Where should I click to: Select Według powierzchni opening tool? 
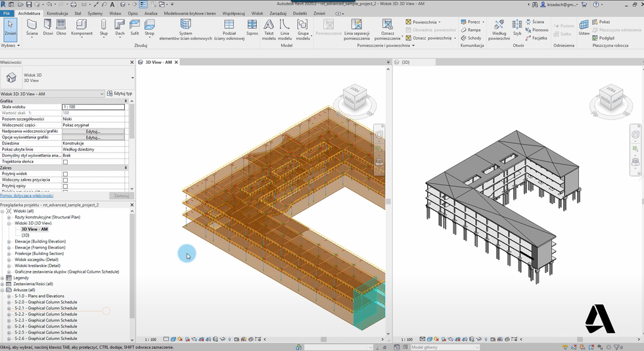click(x=499, y=30)
